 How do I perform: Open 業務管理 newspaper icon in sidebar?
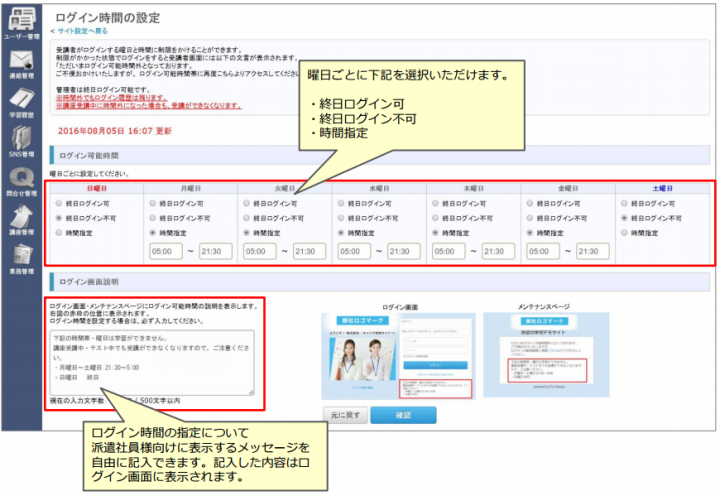pyautogui.click(x=22, y=259)
